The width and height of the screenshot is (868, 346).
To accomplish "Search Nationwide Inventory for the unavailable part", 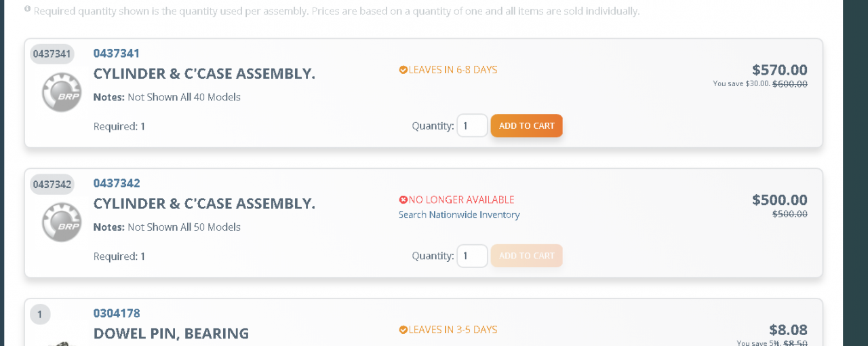I will (x=459, y=215).
